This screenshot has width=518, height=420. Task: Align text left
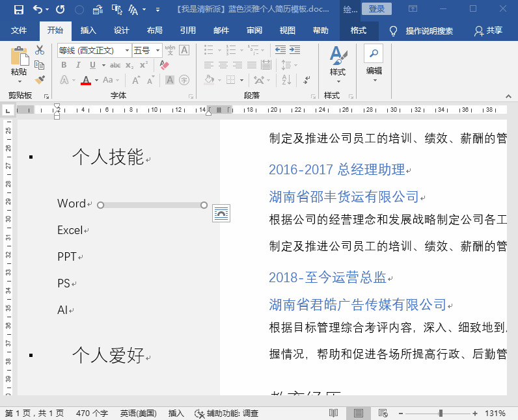click(208, 65)
